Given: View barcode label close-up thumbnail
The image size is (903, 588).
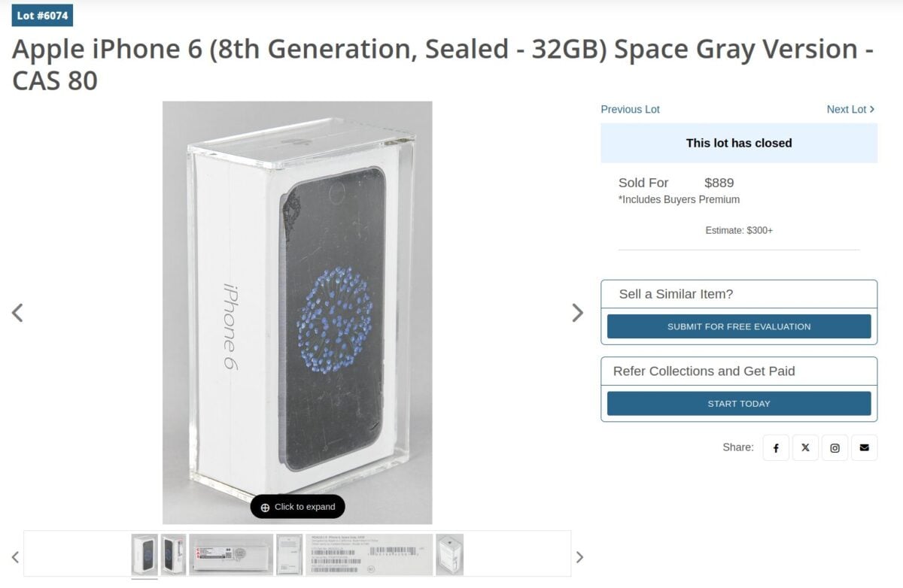Looking at the screenshot, I should [369, 555].
